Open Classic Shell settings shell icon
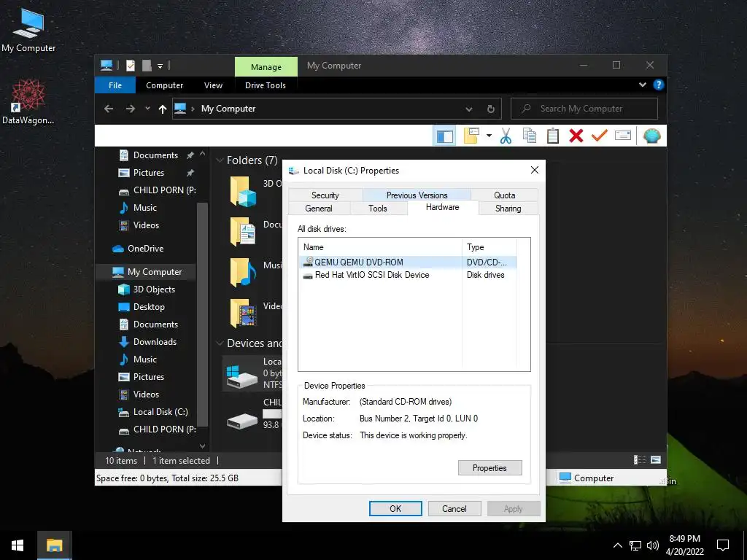The image size is (747, 560). coord(651,136)
